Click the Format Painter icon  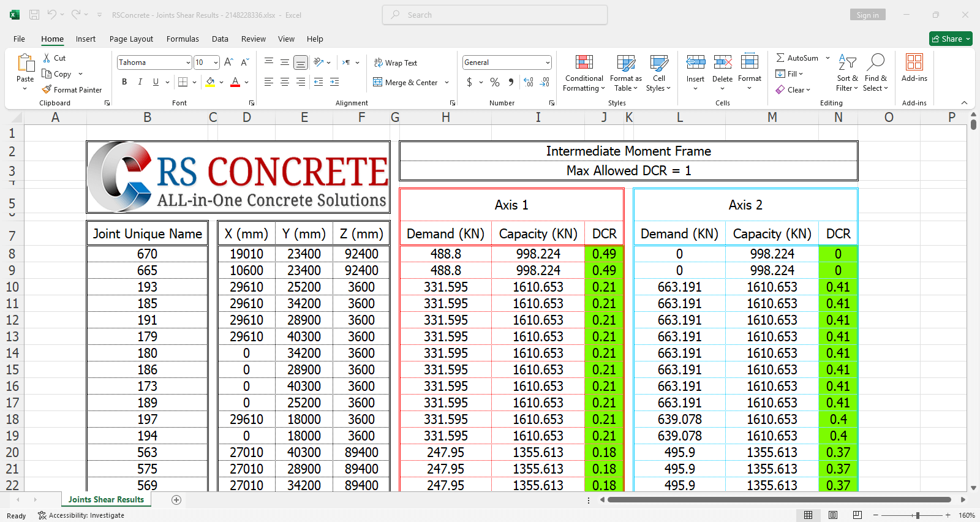pyautogui.click(x=47, y=89)
